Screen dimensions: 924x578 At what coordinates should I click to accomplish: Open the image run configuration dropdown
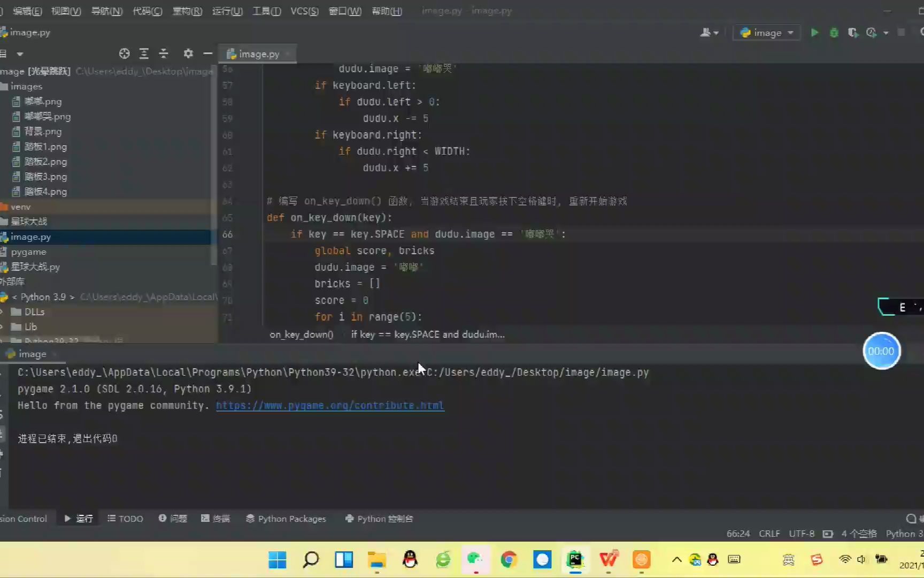click(x=767, y=32)
